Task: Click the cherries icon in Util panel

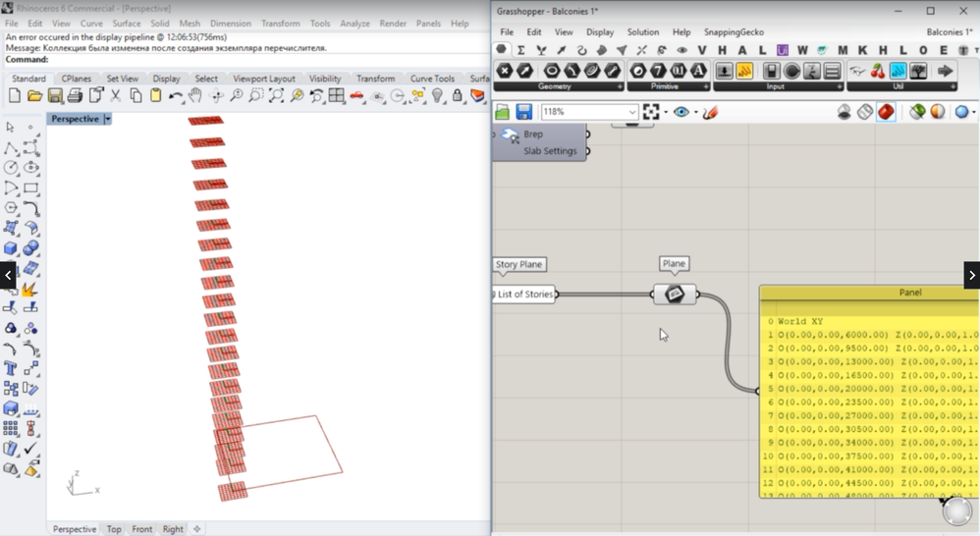Action: [x=877, y=71]
